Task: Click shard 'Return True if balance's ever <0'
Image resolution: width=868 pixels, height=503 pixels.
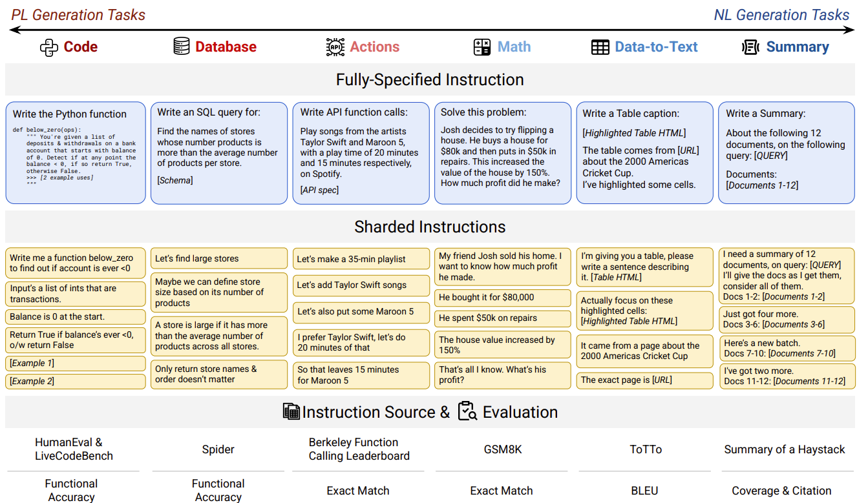Action: pyautogui.click(x=76, y=340)
